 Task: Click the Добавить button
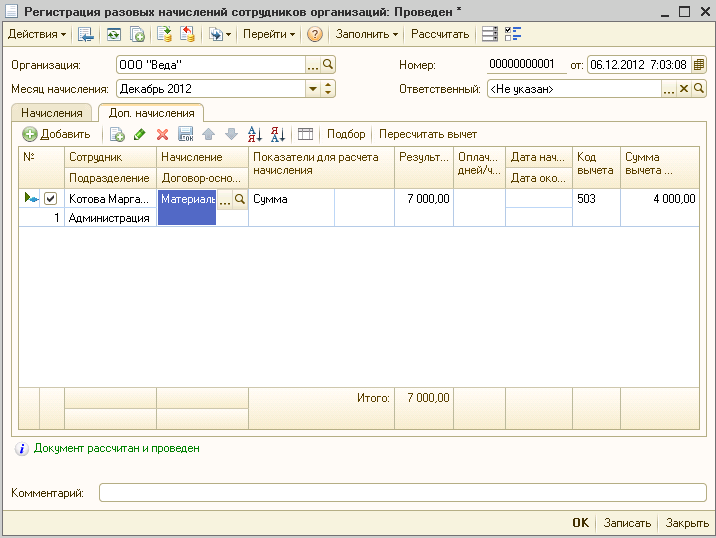tap(57, 134)
